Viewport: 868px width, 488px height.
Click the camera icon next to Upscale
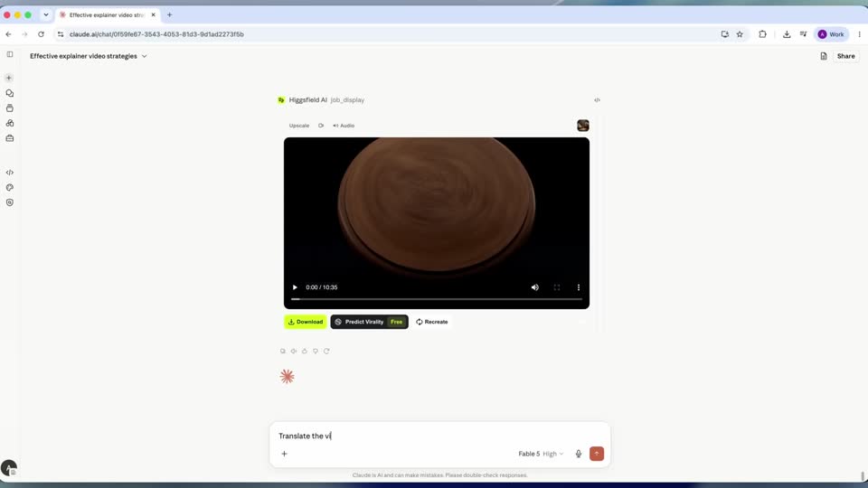[x=320, y=126]
